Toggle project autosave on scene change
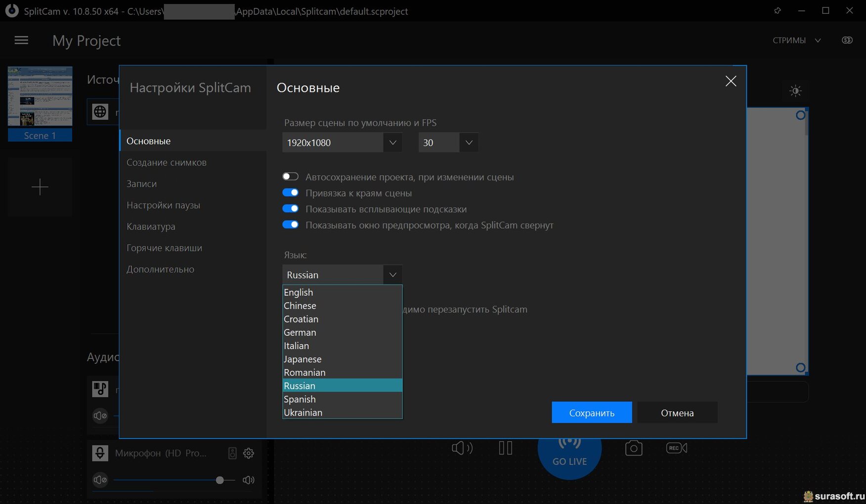 pyautogui.click(x=291, y=176)
